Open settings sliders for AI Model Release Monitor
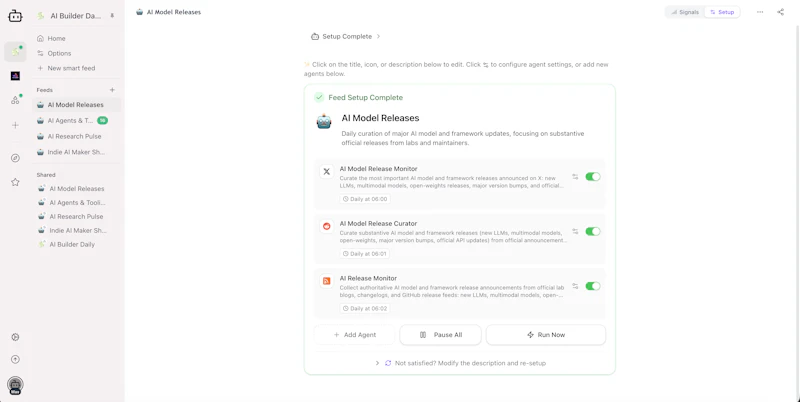Image resolution: width=800 pixels, height=402 pixels. 575,177
